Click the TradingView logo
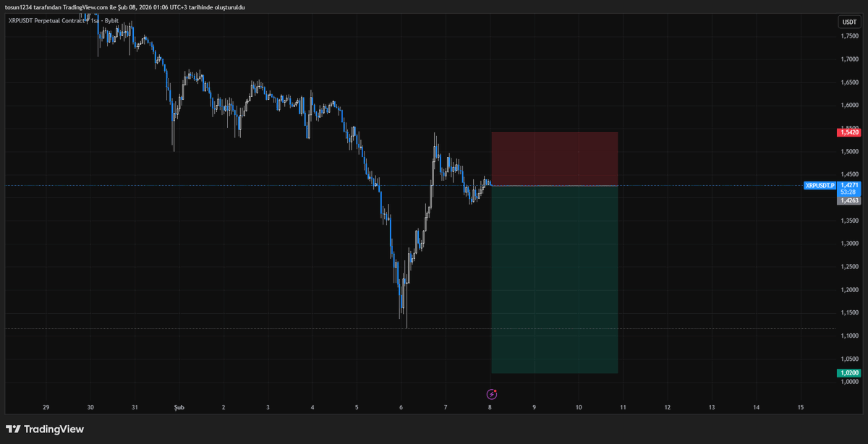868x444 pixels. [45, 430]
